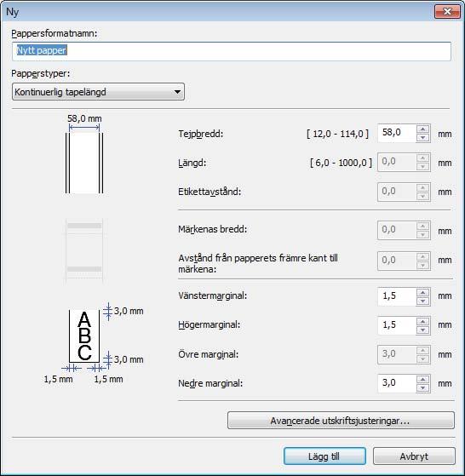
Task: Close the Ny dialog window
Action: [447, 12]
